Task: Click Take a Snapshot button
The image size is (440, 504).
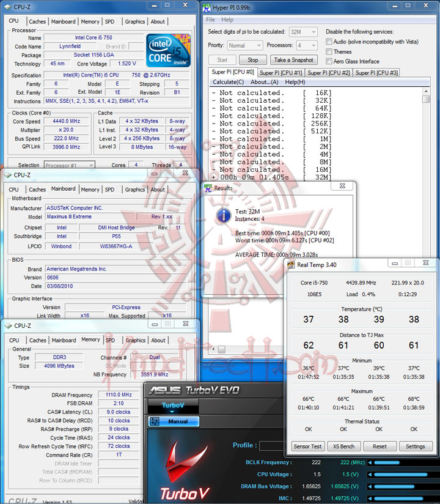Action: point(293,60)
